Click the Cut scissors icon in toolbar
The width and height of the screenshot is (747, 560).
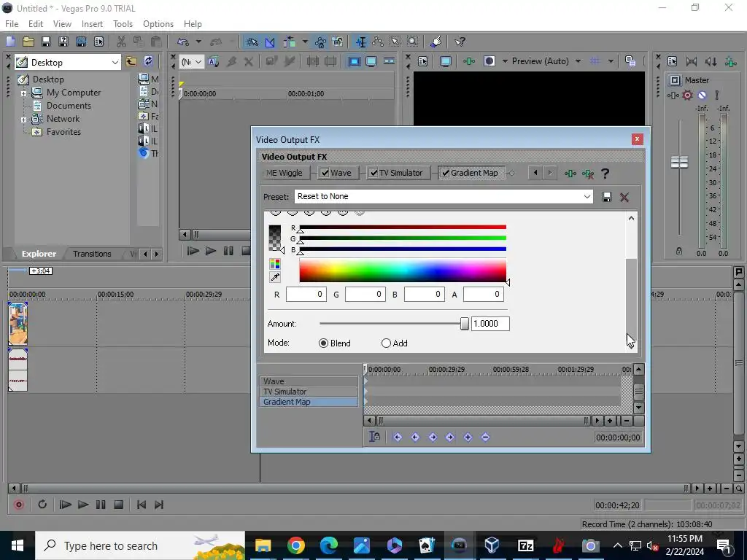[121, 42]
